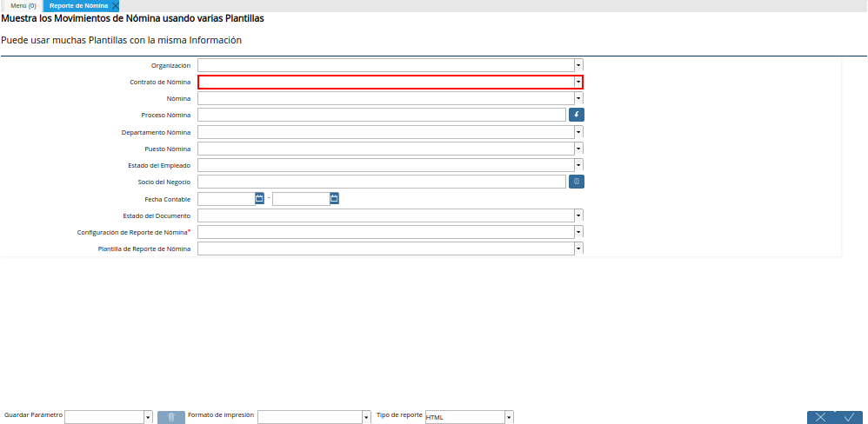Select the Reporte de Nómina tab
868x424 pixels.
[78, 6]
